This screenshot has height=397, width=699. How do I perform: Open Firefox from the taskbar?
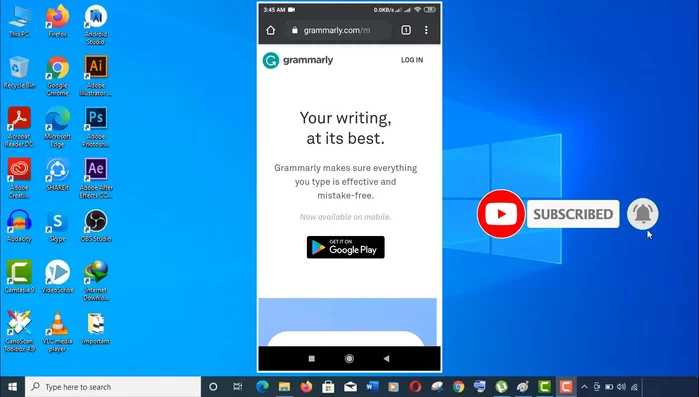click(306, 387)
